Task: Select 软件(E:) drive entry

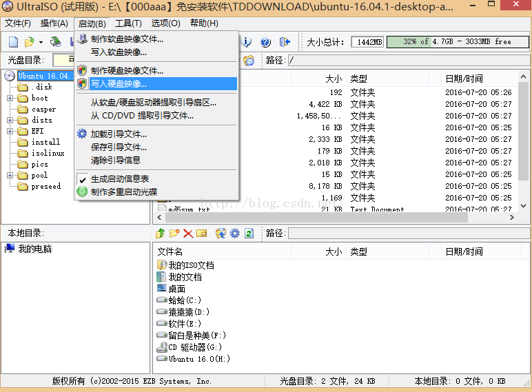Action: coord(185,324)
